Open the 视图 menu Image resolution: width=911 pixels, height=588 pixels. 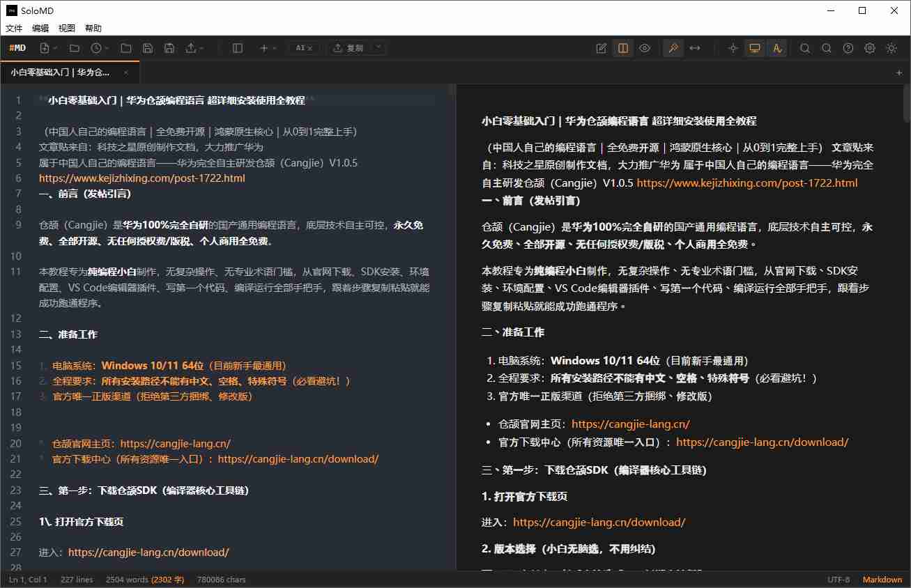67,28
